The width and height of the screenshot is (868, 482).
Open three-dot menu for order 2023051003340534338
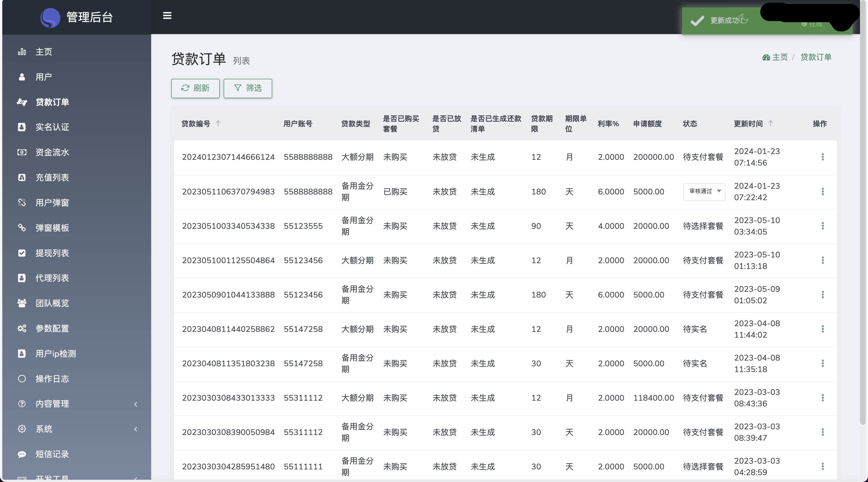822,226
